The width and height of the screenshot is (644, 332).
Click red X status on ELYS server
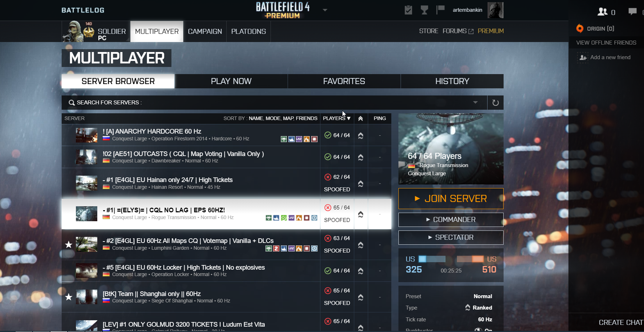pos(328,207)
